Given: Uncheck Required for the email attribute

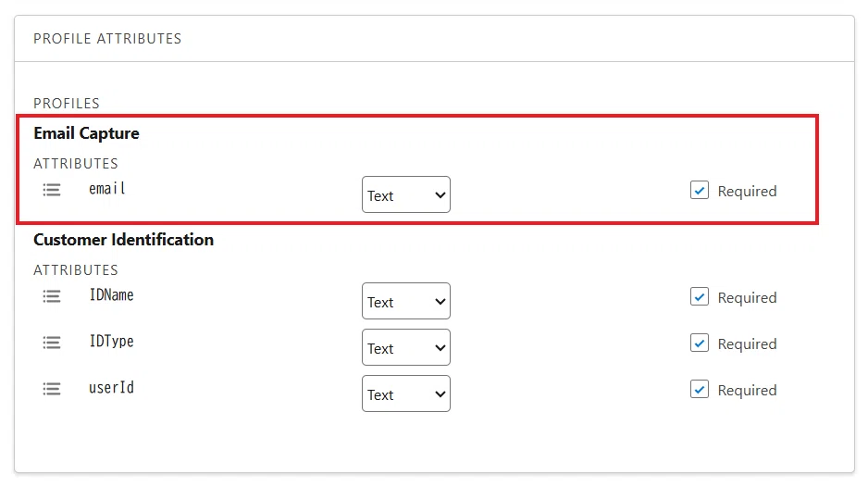Looking at the screenshot, I should click(700, 190).
